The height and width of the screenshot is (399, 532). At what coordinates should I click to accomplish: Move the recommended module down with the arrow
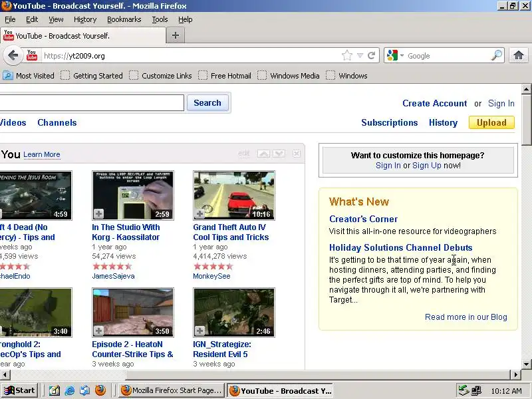tap(279, 154)
